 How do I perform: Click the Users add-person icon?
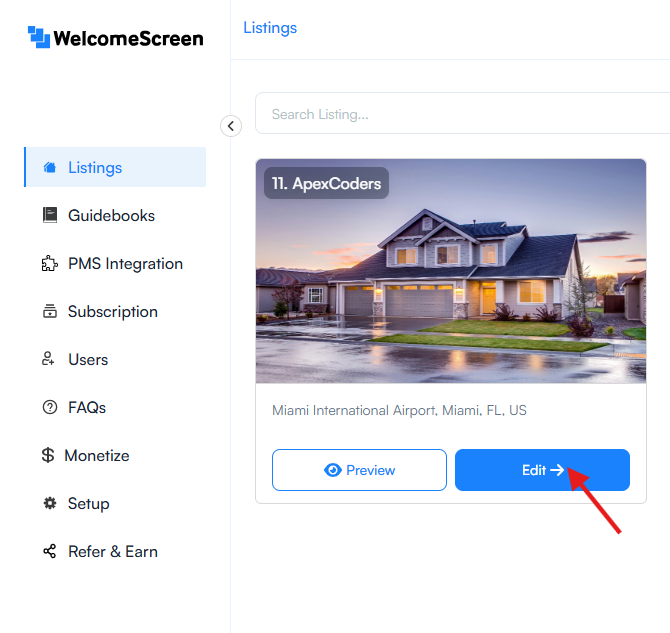48,359
